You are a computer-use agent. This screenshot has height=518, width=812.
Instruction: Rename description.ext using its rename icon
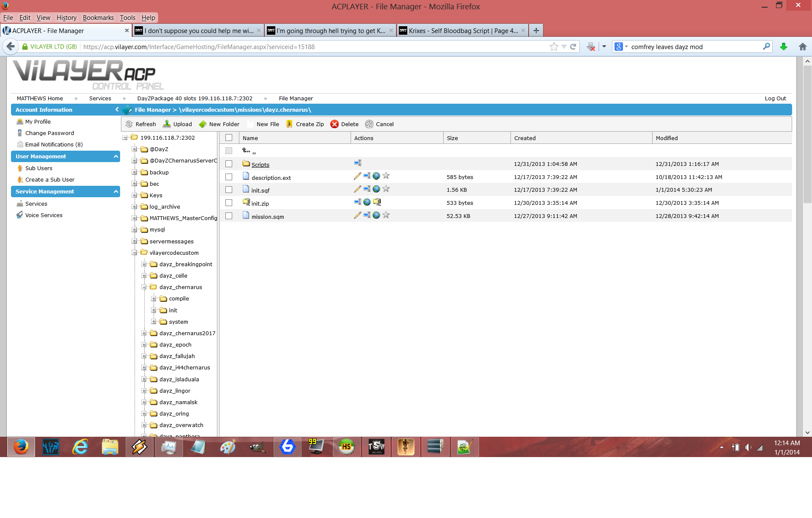click(x=367, y=176)
